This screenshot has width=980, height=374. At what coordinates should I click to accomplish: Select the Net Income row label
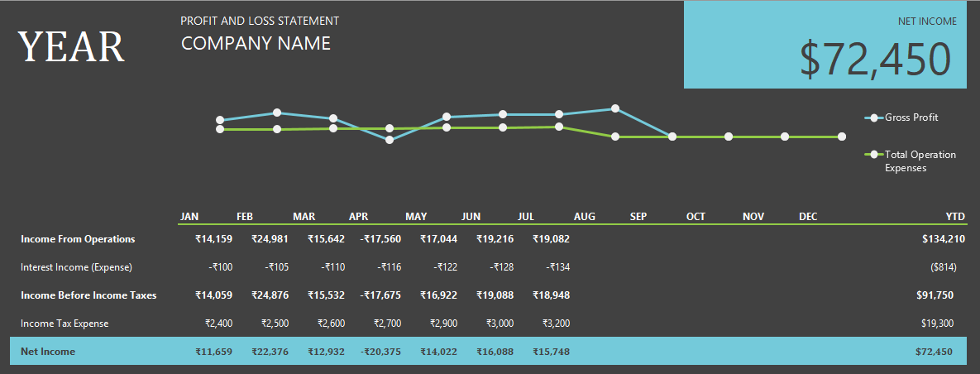coord(48,352)
